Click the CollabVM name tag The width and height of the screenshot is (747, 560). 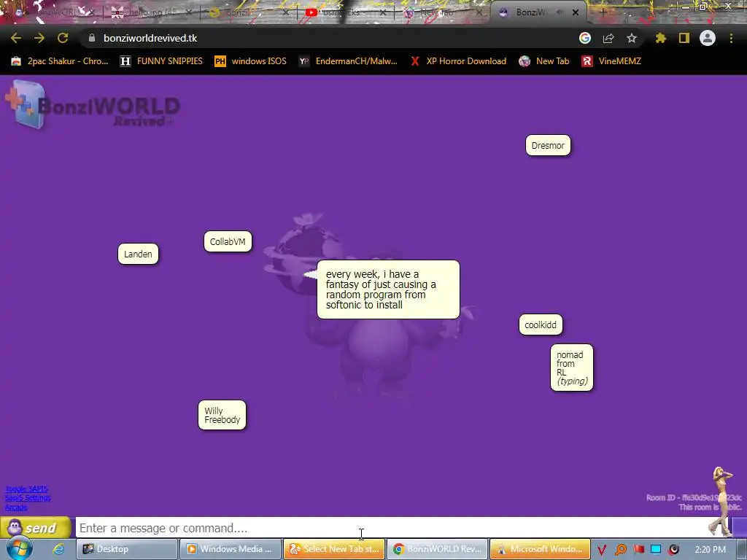pos(228,241)
